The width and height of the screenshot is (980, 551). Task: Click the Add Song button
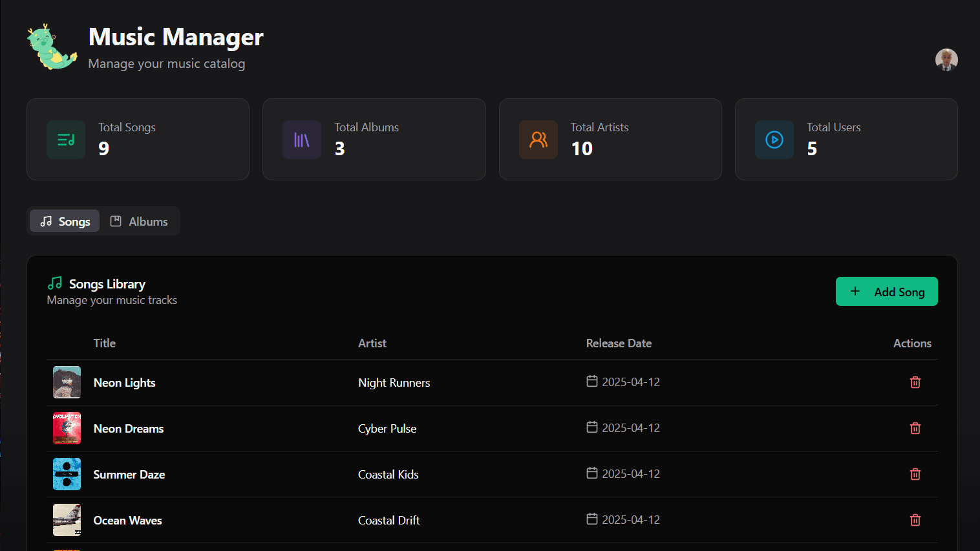click(886, 291)
